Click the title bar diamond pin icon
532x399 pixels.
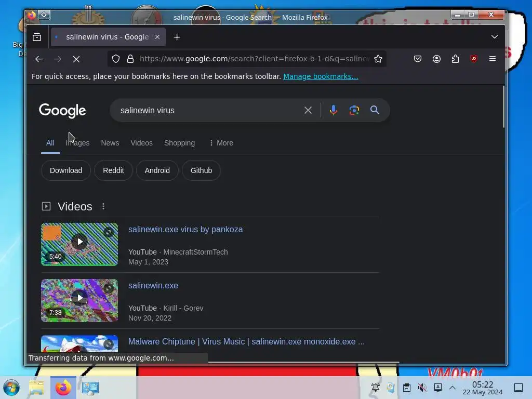click(44, 15)
